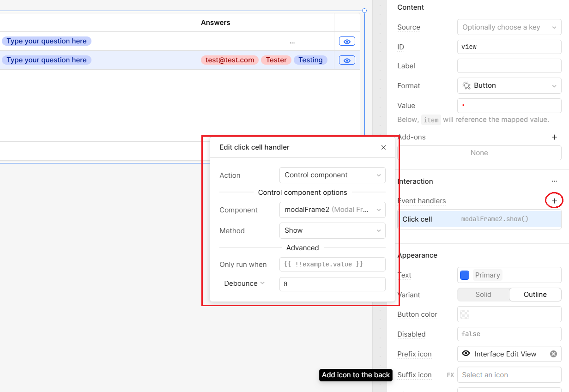Screen dimensions: 569x392
Task: Click the ID field containing view
Action: 509,47
